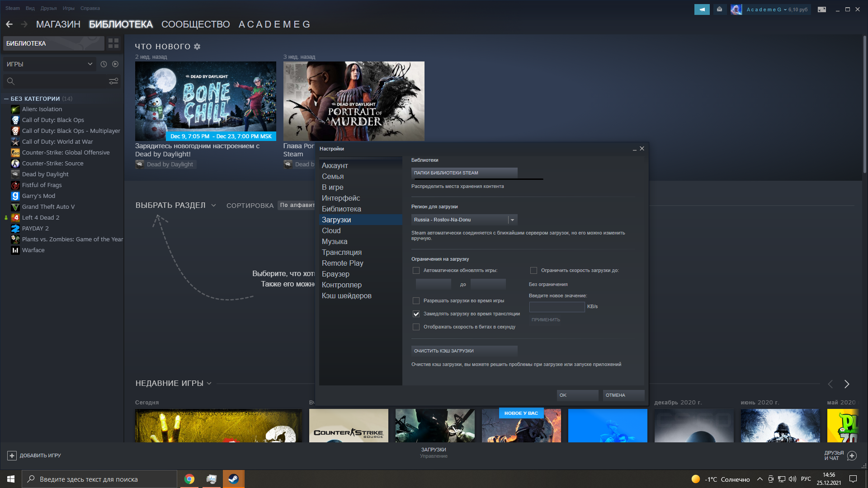868x488 pixels.
Task: Open sort order По алфавиту dropdown
Action: point(297,206)
